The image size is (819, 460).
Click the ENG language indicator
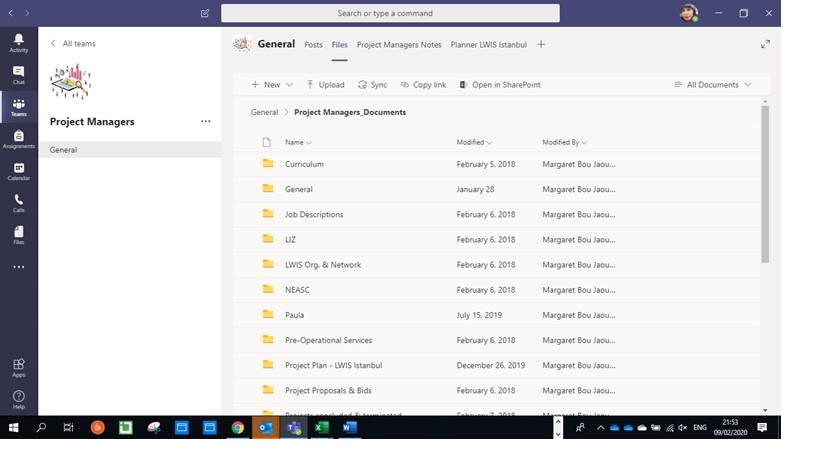tap(700, 428)
